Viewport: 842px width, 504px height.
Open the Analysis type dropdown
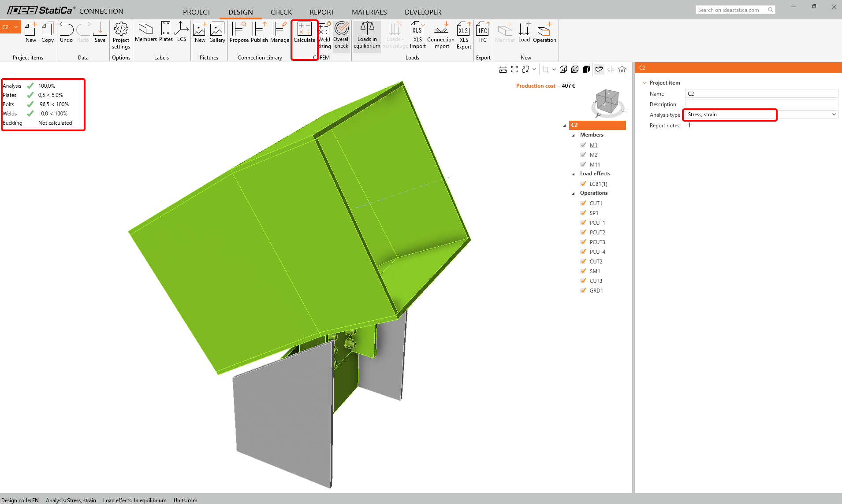click(834, 115)
